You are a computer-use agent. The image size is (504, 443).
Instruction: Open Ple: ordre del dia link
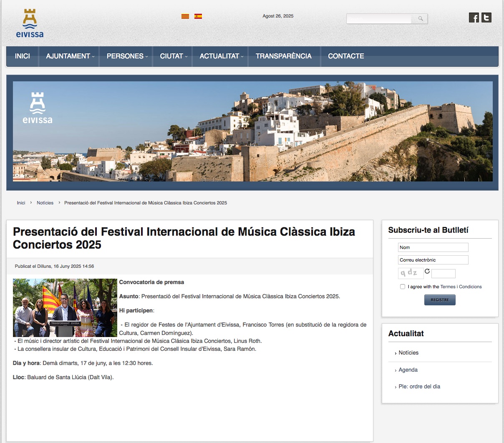click(419, 386)
